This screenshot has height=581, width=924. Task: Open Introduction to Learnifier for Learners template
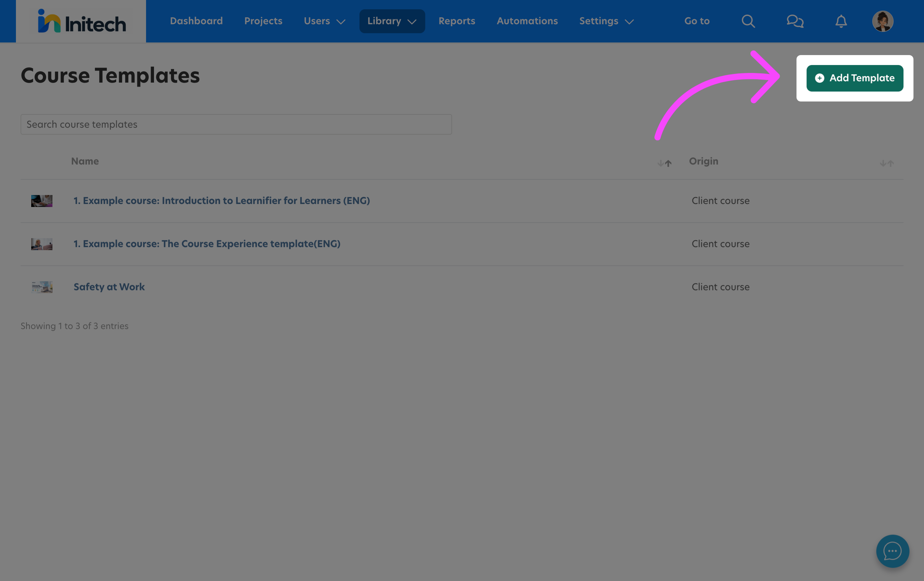222,201
